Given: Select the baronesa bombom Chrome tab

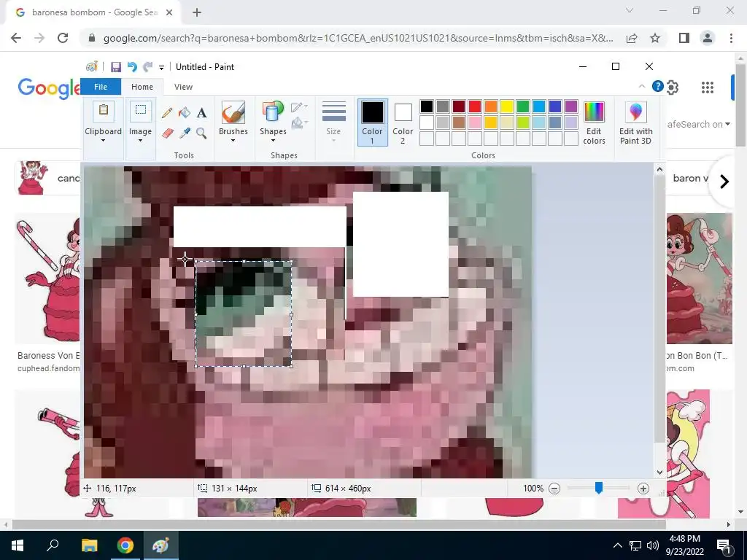Looking at the screenshot, I should pyautogui.click(x=93, y=12).
